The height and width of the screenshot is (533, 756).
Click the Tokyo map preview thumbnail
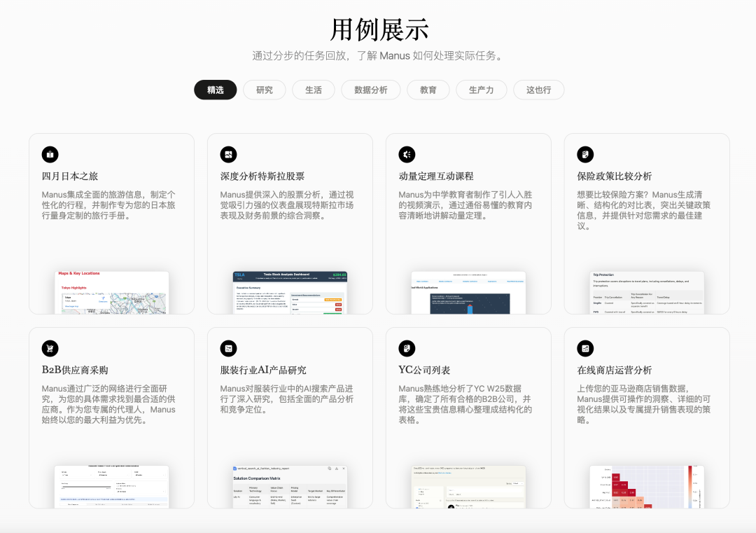111,291
